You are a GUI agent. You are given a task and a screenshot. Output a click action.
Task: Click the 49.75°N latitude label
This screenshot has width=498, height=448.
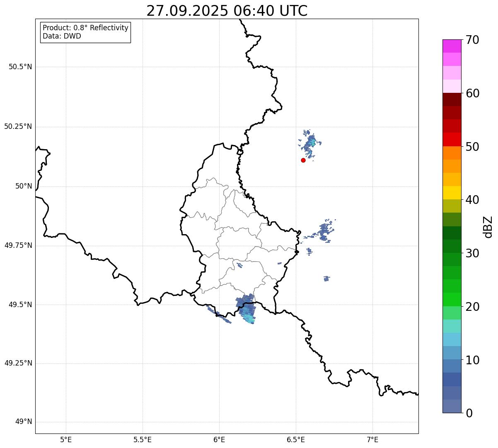[x=18, y=245]
